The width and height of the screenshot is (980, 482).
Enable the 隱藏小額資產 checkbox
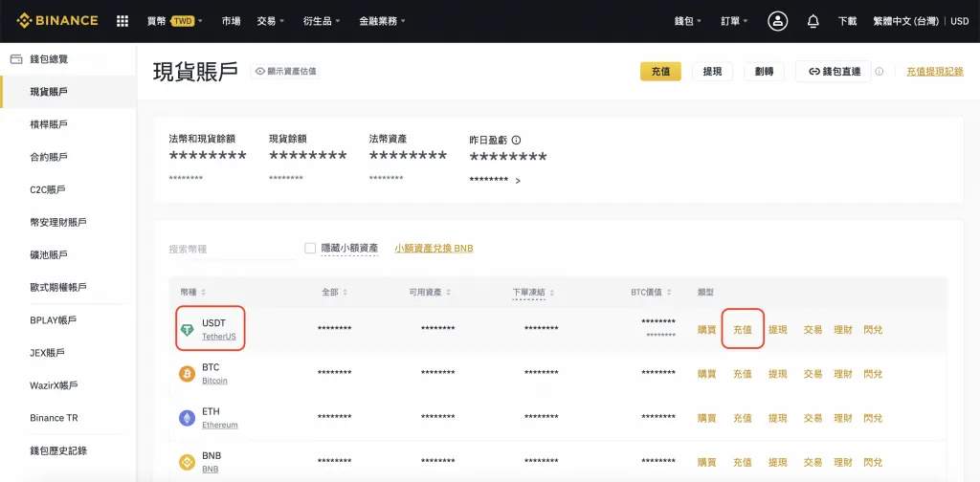[310, 249]
